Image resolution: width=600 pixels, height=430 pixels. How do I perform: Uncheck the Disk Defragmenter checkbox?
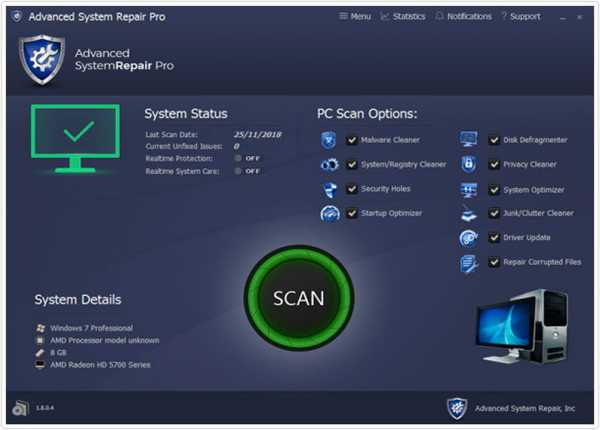[494, 140]
